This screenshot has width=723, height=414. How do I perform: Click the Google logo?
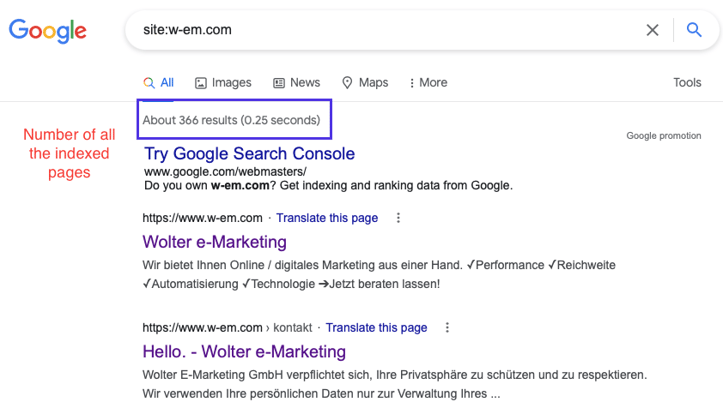coord(47,31)
